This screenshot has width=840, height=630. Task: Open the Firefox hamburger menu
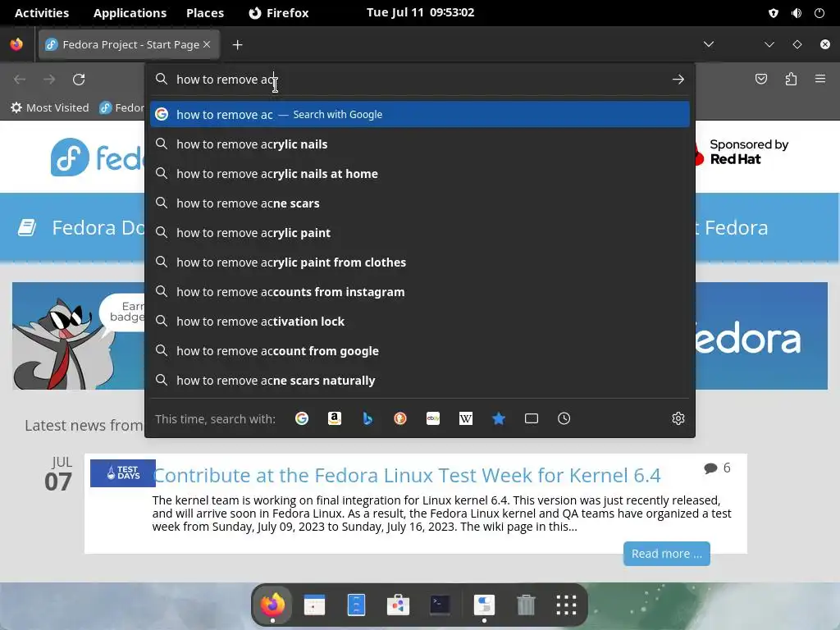820,79
